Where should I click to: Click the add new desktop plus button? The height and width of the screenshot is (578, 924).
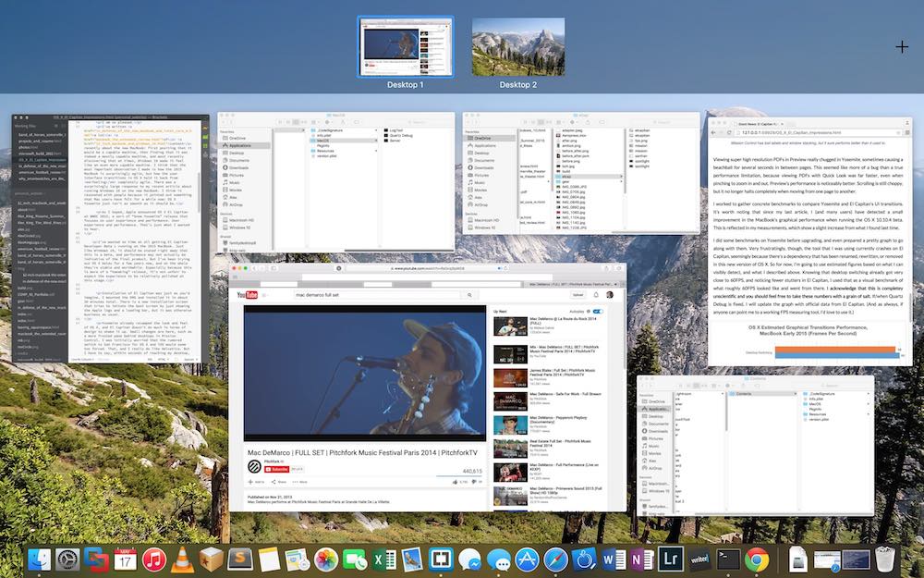click(x=902, y=47)
